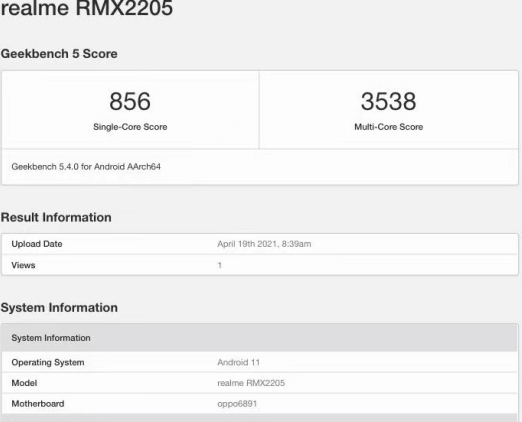522x422 pixels.
Task: Click the Operating System row label
Action: click(48, 362)
